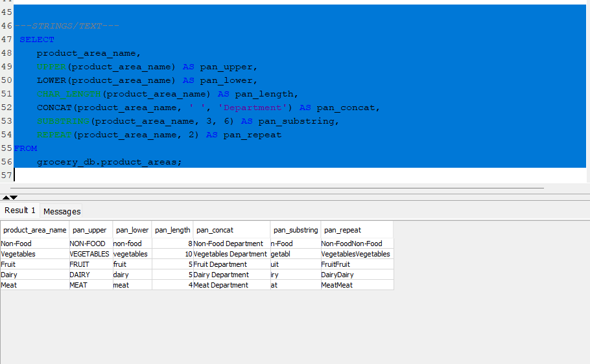Click the VegetablesVegetables cell
Image resolution: width=590 pixels, height=364 pixels.
tap(357, 254)
